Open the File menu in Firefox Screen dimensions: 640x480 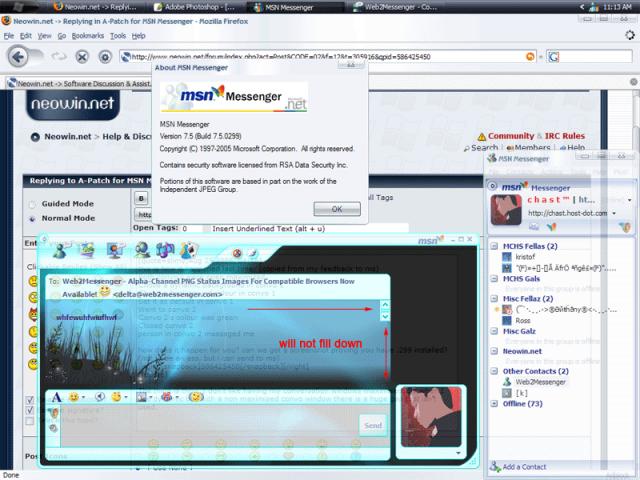9,36
